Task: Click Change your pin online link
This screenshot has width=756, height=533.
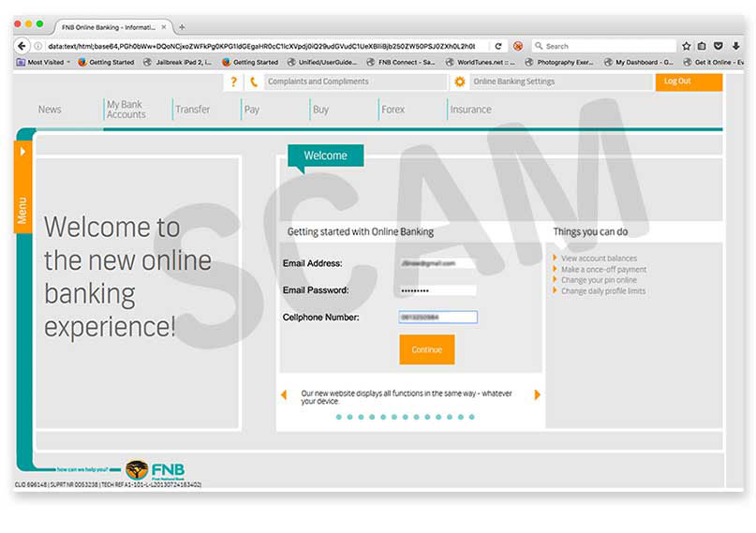Action: 599,280
